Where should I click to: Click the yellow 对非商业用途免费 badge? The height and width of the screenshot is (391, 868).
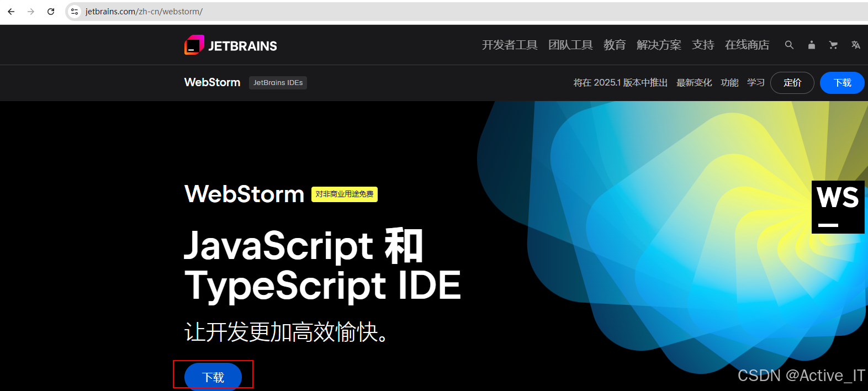click(x=345, y=194)
